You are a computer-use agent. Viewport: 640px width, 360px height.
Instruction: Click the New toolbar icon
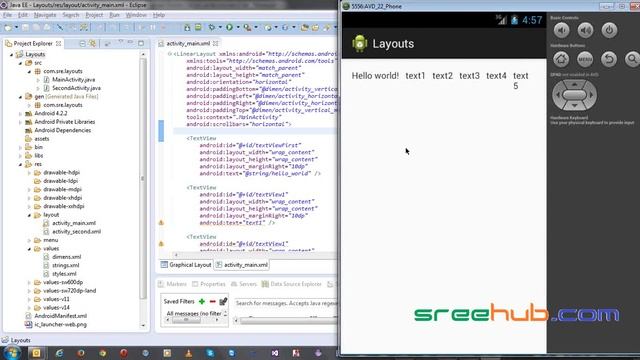(x=8, y=27)
